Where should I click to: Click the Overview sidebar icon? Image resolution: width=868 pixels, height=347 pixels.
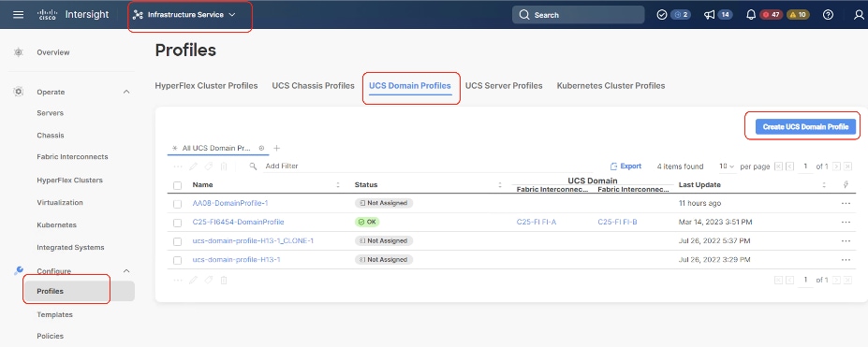point(19,52)
